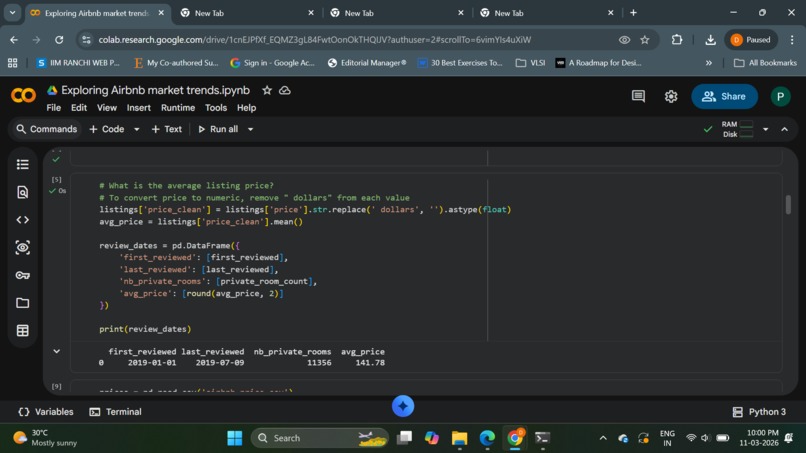Open the Variables panel
This screenshot has height=453, width=806.
(46, 412)
